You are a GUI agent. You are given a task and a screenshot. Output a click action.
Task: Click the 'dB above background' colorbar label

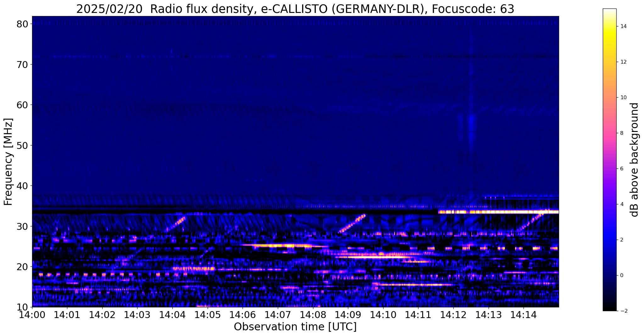coord(635,160)
